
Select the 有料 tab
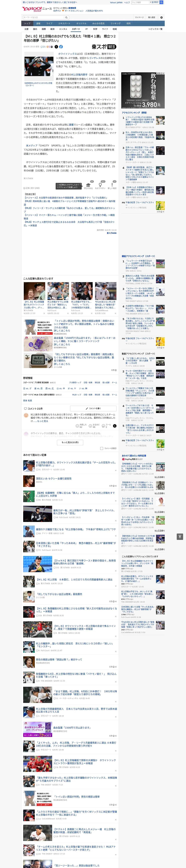[128, 23]
